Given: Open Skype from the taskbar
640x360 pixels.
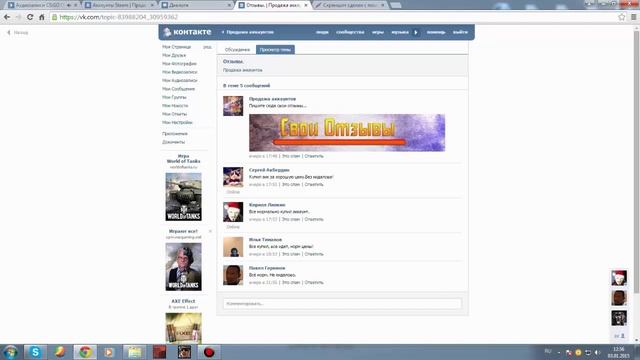Looking at the screenshot, I should tap(35, 352).
